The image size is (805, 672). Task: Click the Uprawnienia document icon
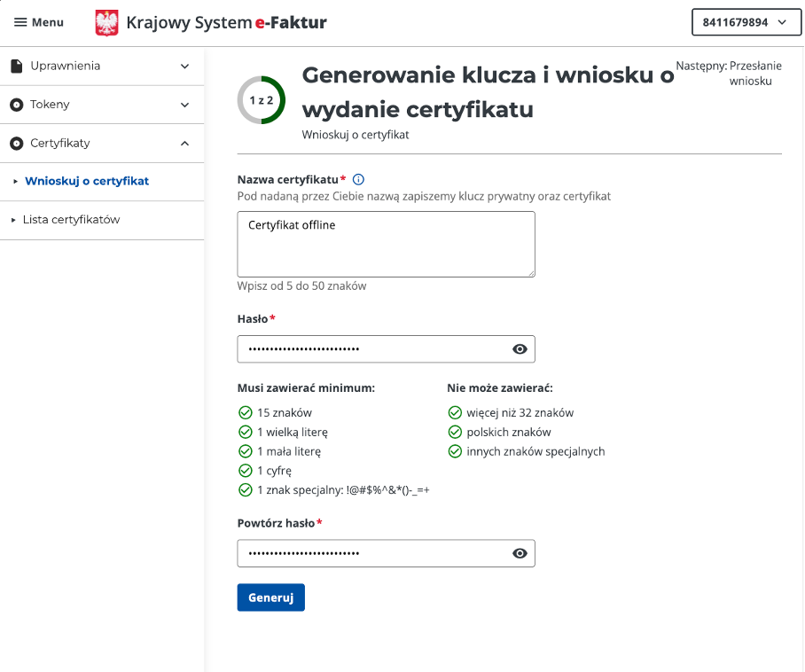[16, 66]
